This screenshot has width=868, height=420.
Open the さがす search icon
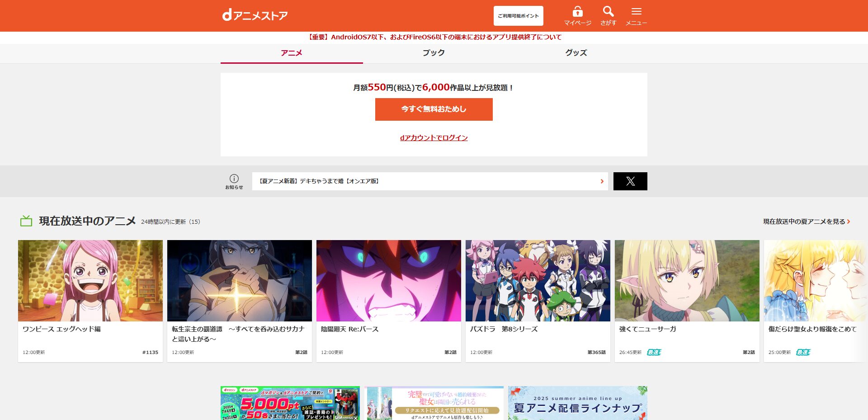608,16
